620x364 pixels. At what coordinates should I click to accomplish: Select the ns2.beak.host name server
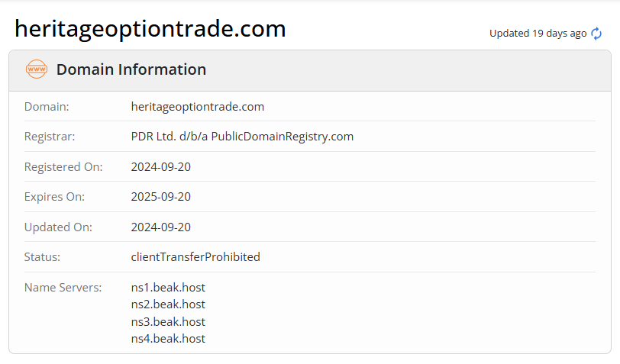168,304
